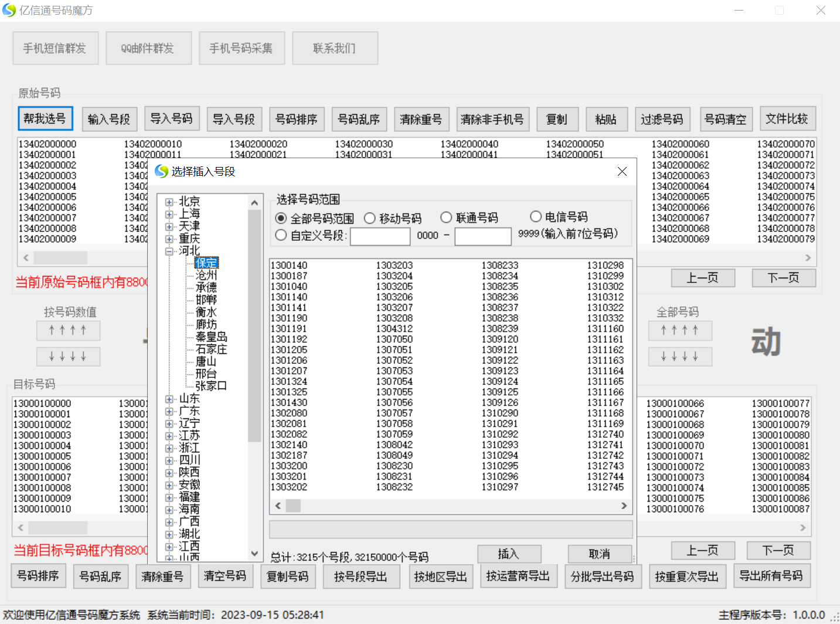
Task: Click the 插入 button in the dialog
Action: click(509, 554)
